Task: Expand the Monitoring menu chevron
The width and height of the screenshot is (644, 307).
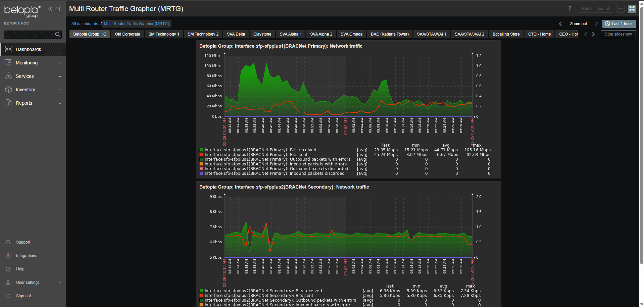Action: click(x=60, y=63)
